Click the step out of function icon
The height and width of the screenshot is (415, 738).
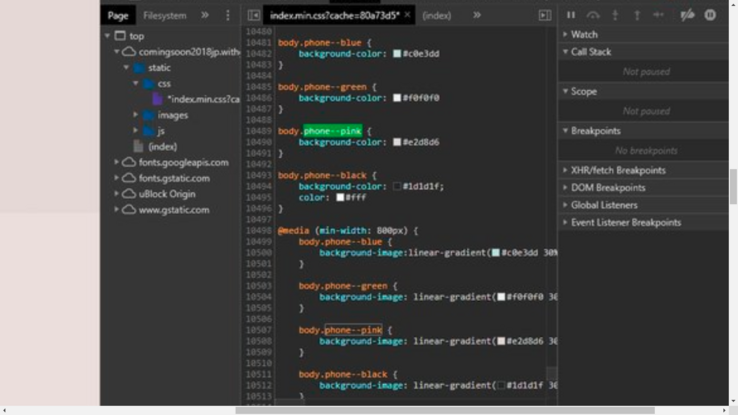point(637,15)
